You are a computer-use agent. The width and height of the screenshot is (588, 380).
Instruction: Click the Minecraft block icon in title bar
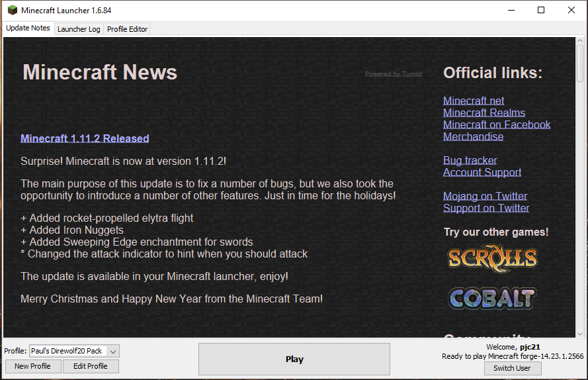coord(12,10)
